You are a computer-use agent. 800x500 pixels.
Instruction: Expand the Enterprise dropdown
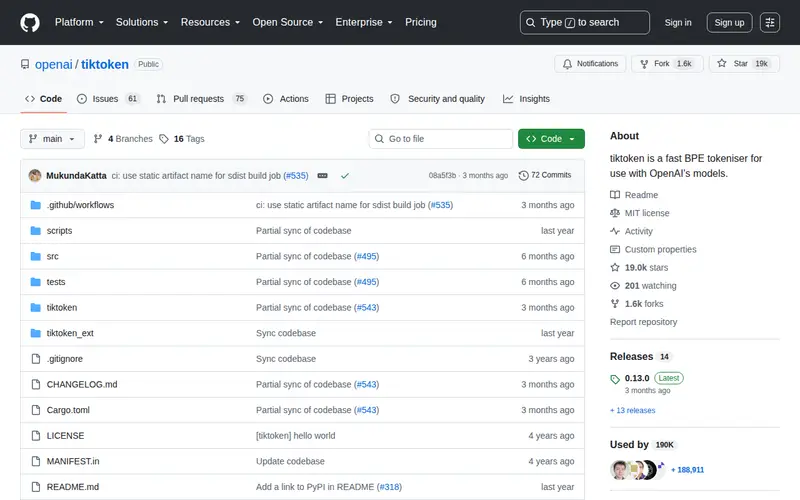(x=364, y=22)
